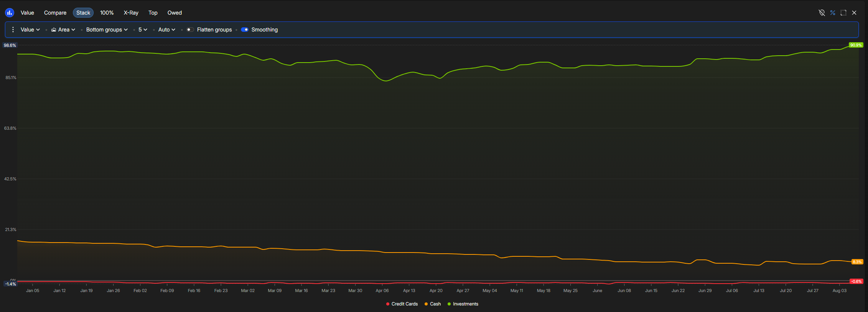Switch to the 100% view
The image size is (868, 312).
(x=107, y=13)
